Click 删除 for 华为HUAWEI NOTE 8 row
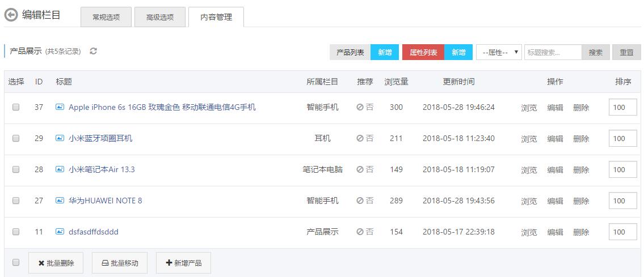 [x=581, y=201]
